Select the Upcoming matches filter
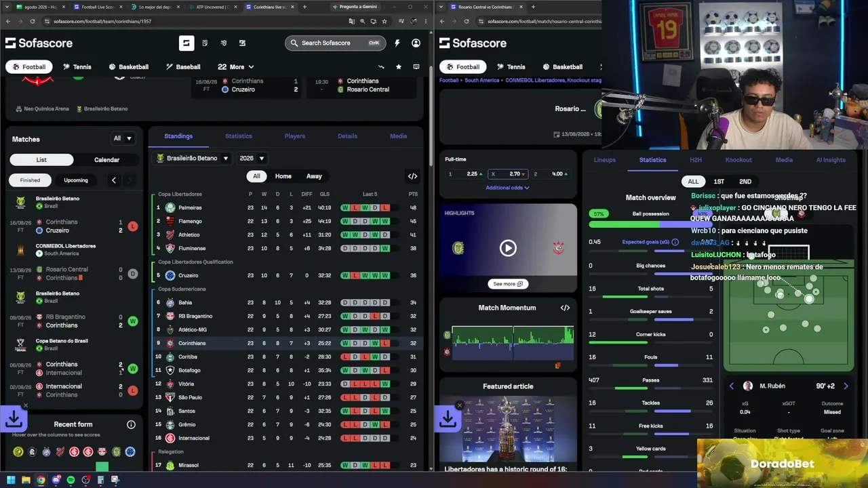The height and width of the screenshot is (488, 868). coord(76,180)
